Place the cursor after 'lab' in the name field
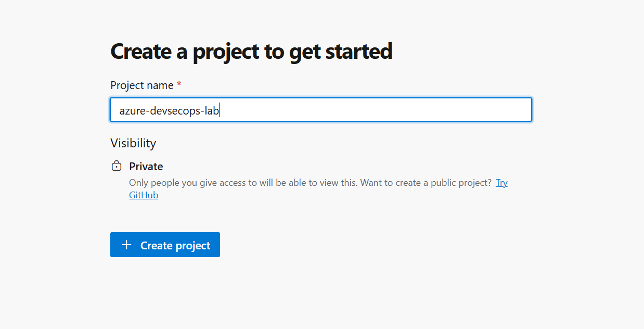 coord(220,110)
